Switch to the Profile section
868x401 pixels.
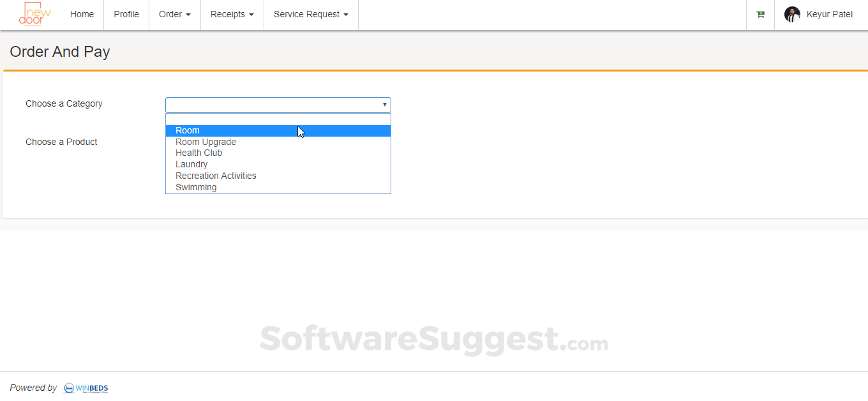[x=126, y=14]
